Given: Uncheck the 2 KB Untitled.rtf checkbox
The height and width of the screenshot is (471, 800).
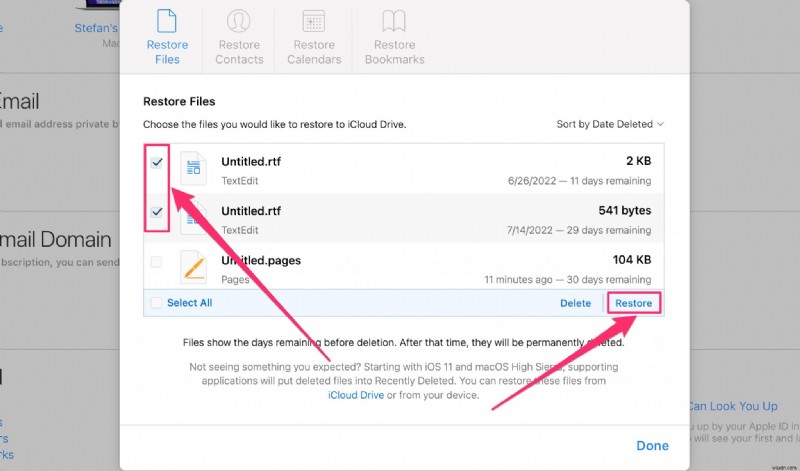Looking at the screenshot, I should click(157, 163).
